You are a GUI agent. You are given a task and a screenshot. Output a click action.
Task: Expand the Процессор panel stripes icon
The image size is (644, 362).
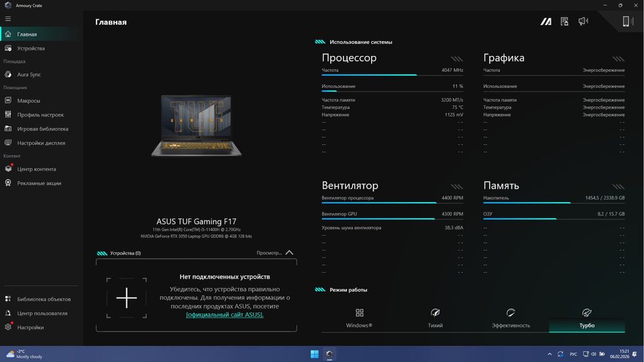point(457,59)
